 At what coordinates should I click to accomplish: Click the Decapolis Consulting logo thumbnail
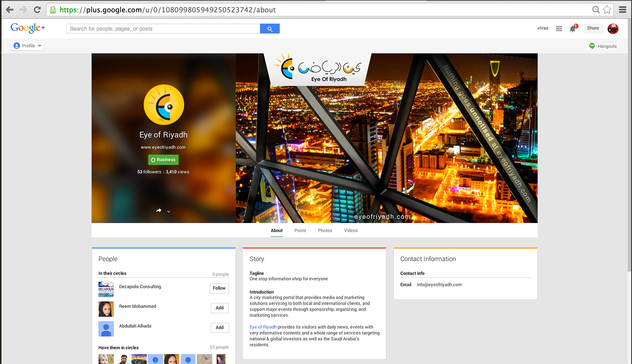coord(106,289)
